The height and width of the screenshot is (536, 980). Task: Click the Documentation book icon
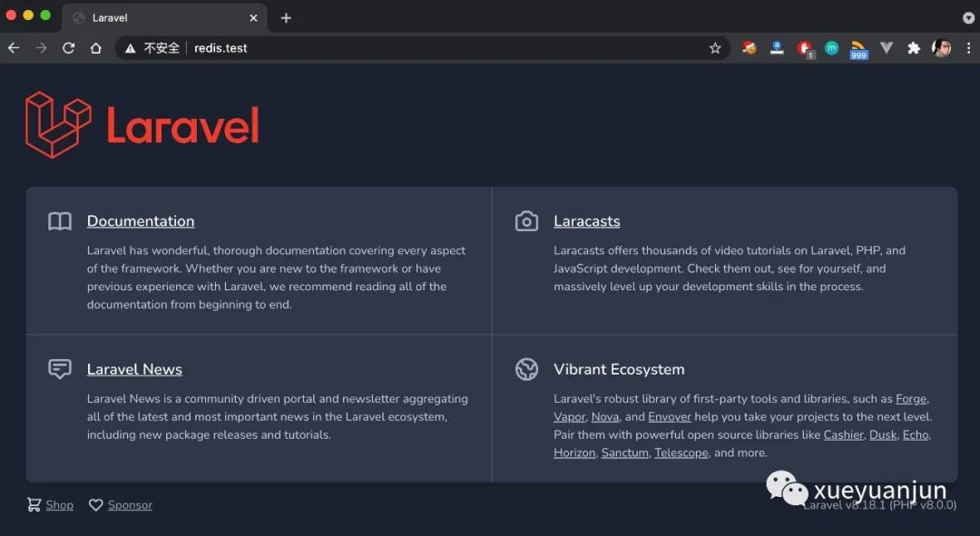click(60, 221)
